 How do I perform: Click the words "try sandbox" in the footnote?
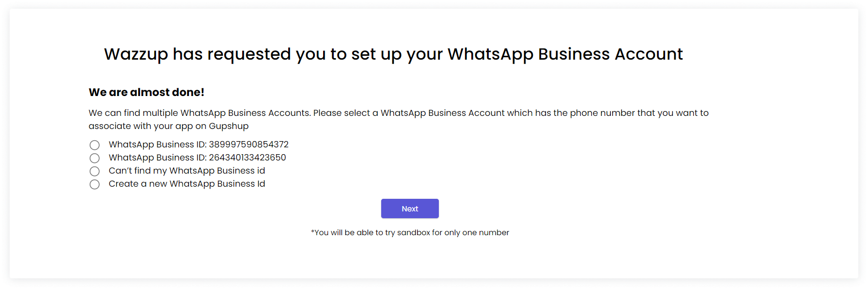tap(407, 233)
